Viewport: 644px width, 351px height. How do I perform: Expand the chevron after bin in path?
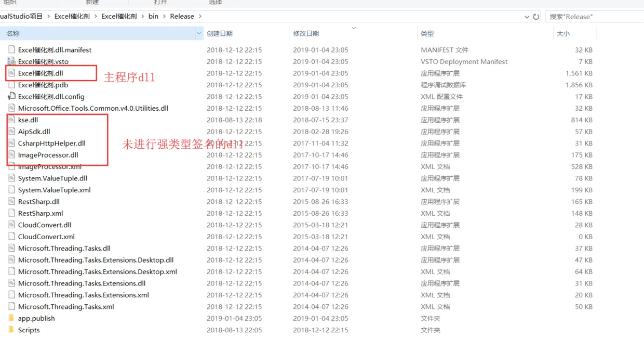(164, 16)
